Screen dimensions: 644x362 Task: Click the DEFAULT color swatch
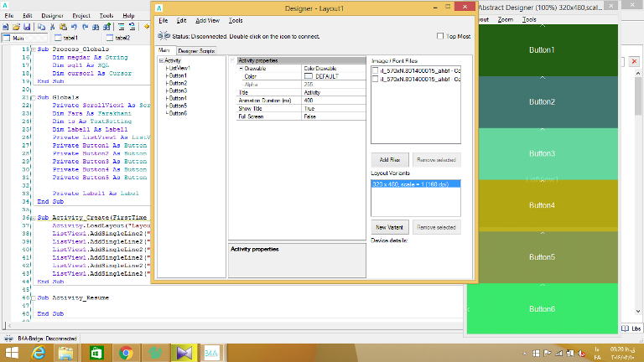pos(309,76)
